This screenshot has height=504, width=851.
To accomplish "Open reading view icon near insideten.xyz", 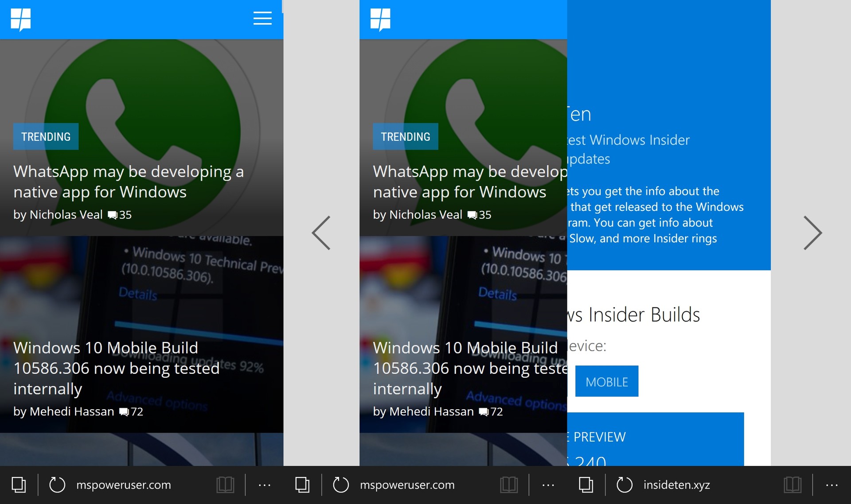I will coord(792,485).
